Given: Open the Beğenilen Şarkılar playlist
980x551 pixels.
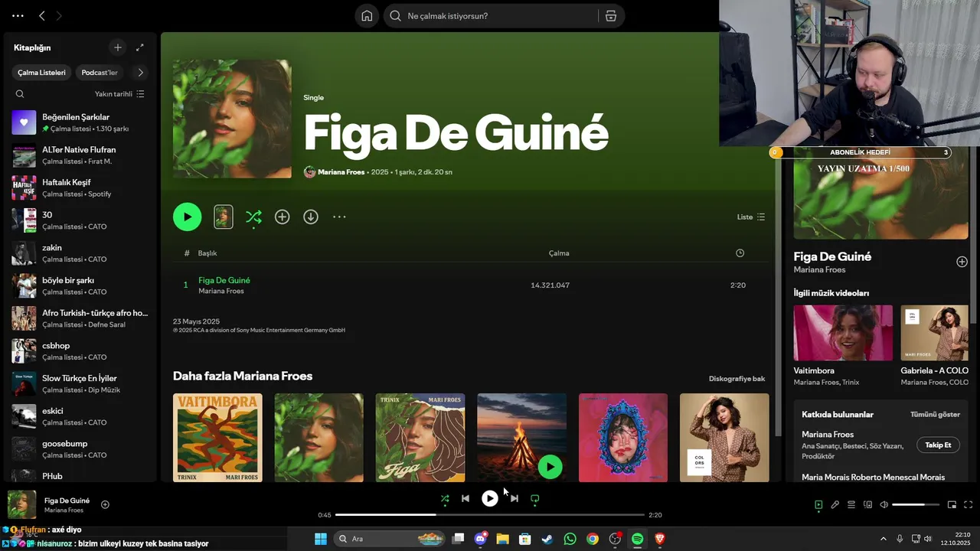Looking at the screenshot, I should (80, 122).
